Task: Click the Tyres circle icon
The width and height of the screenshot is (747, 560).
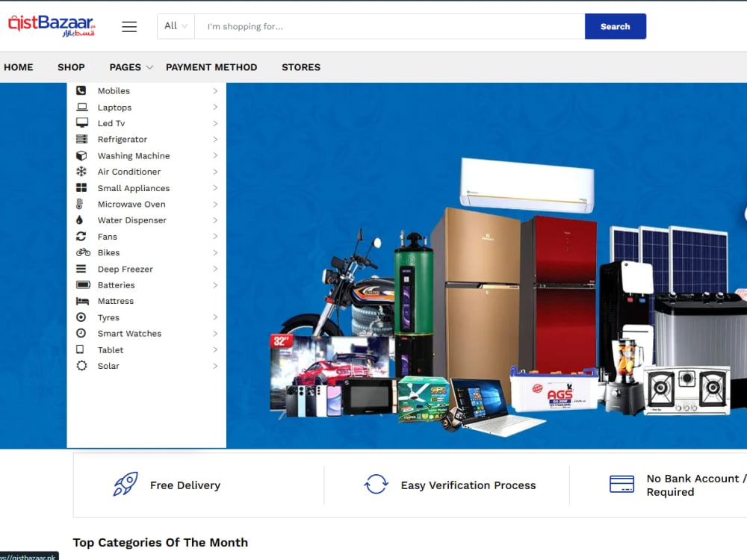Action: point(81,317)
